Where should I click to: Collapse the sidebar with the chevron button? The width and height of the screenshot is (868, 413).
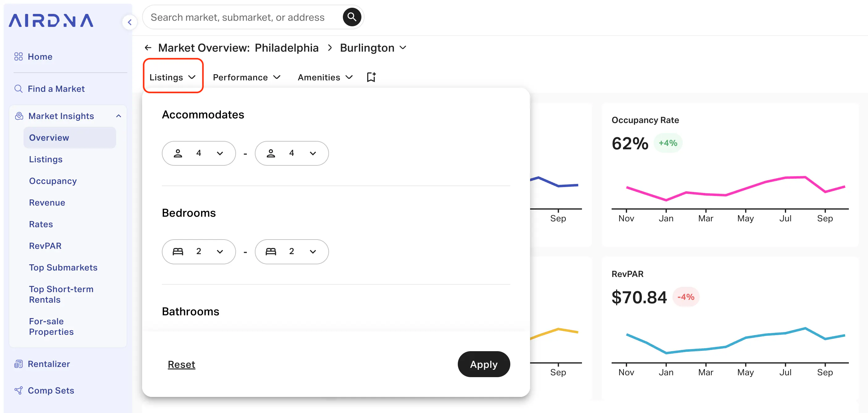pos(130,22)
